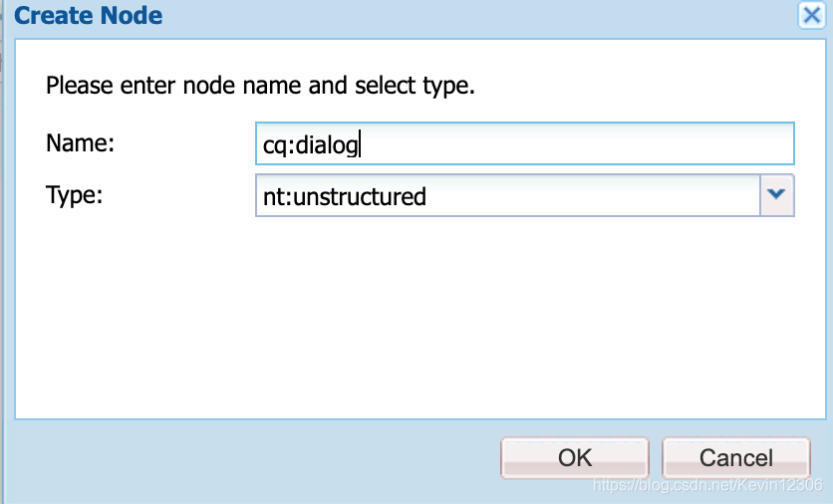Click the blue chevron icon beside Type
Viewport: 833px width, 504px height.
[x=776, y=194]
